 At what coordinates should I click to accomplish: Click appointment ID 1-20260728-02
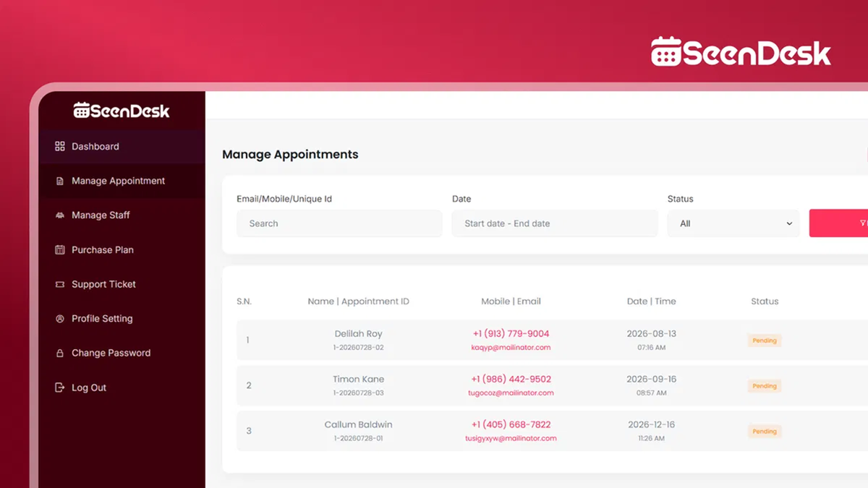358,348
